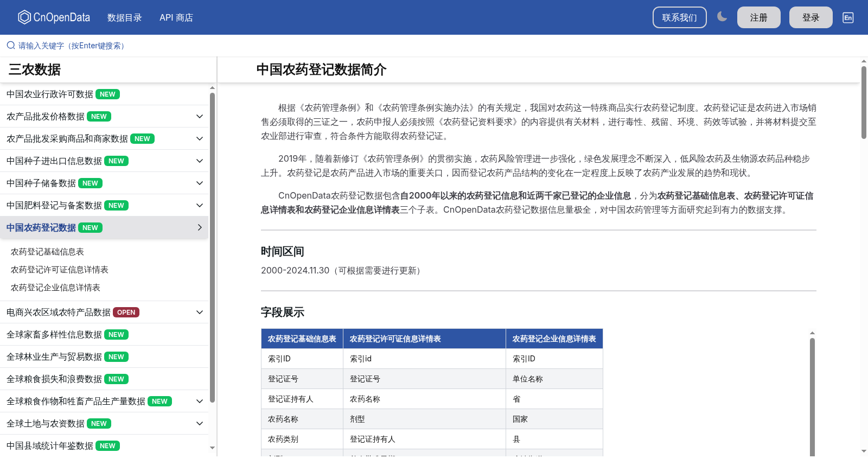
Task: Select 全球林业生产与贸易数据 item
Action: [x=104, y=357]
